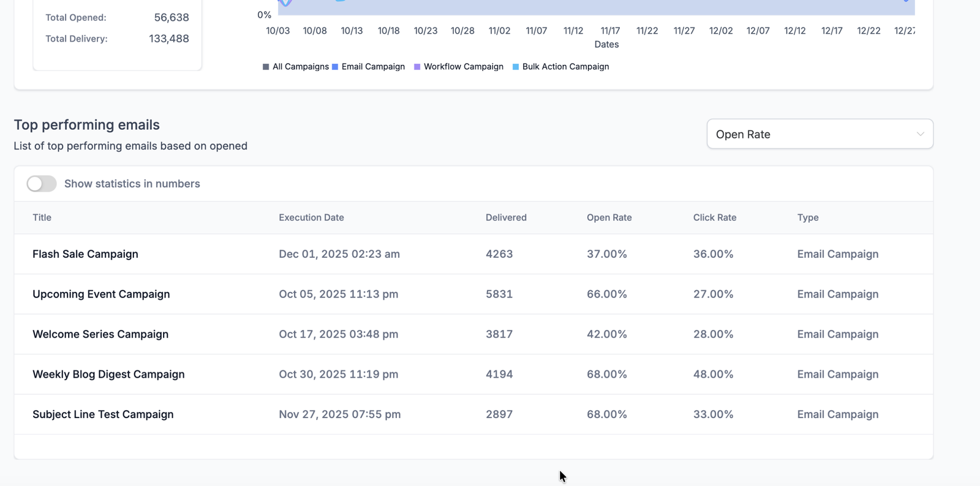
Task: Click the Delivered column header
Action: [506, 218]
